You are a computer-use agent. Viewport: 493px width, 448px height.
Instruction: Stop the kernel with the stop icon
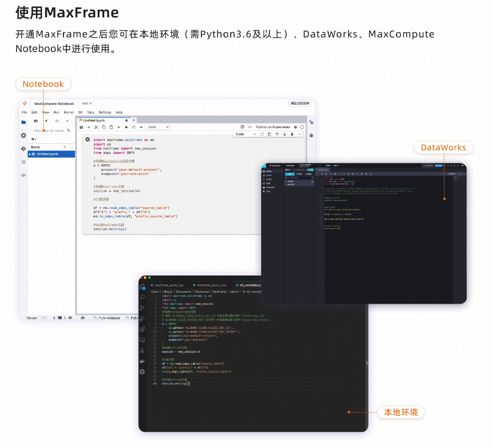click(x=126, y=127)
